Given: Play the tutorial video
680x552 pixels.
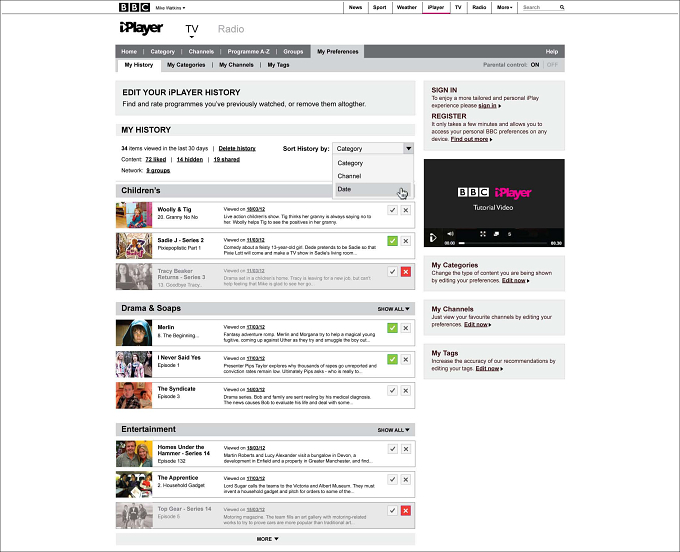Looking at the screenshot, I should [x=432, y=238].
